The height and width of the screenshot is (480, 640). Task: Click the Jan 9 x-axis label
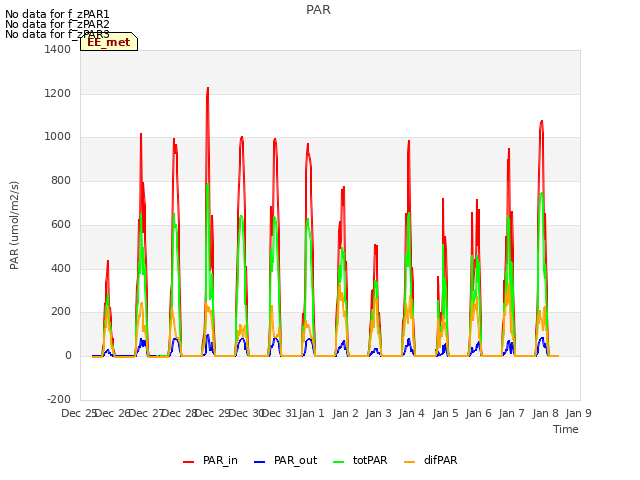pos(578,413)
